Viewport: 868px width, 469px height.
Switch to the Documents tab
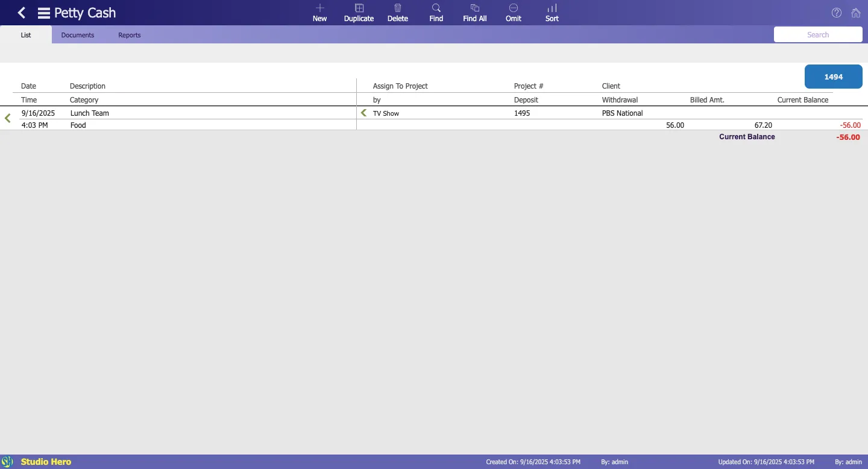coord(77,35)
